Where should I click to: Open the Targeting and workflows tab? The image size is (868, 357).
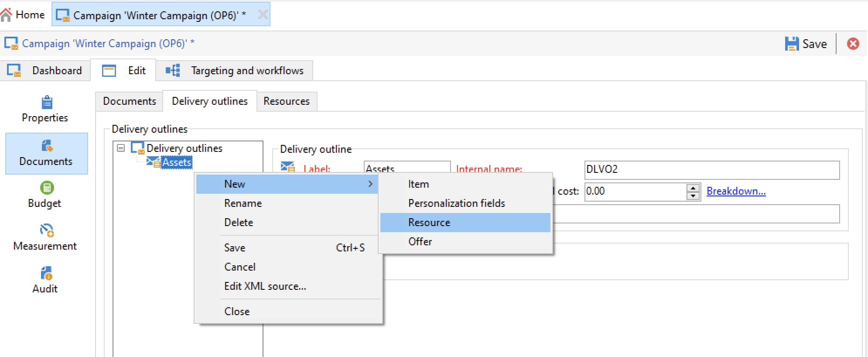coord(247,71)
